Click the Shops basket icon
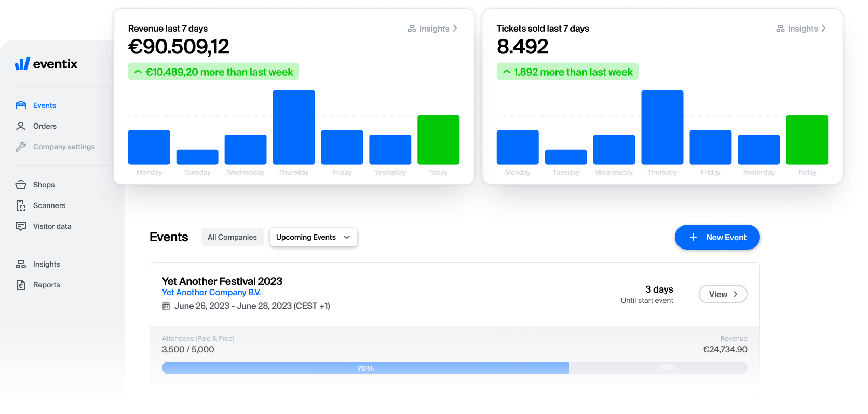The height and width of the screenshot is (414, 868). (21, 185)
